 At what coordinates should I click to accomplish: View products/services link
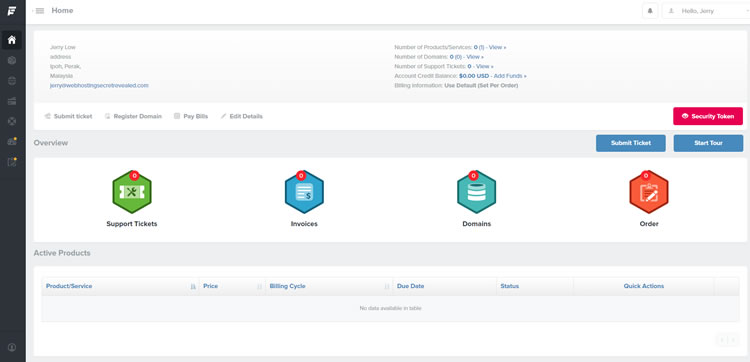497,47
